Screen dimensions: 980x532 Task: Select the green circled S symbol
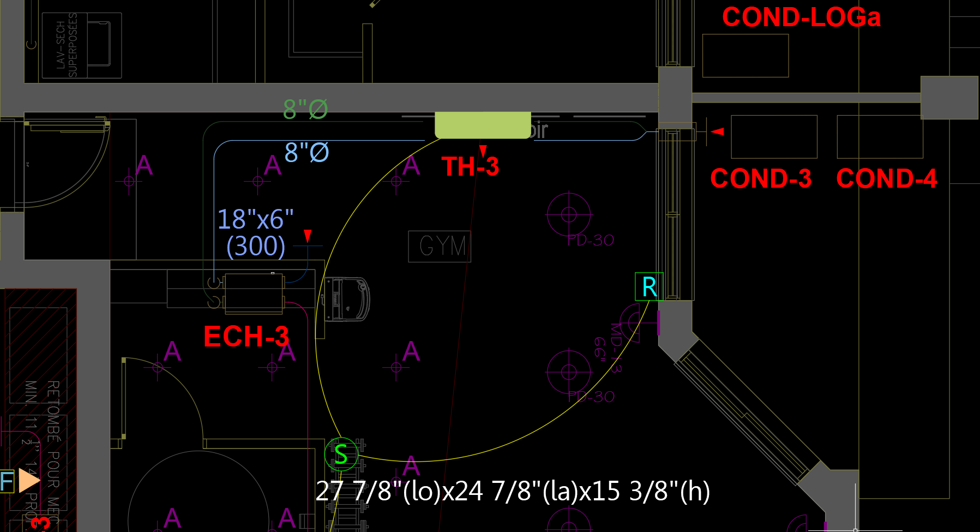341,454
